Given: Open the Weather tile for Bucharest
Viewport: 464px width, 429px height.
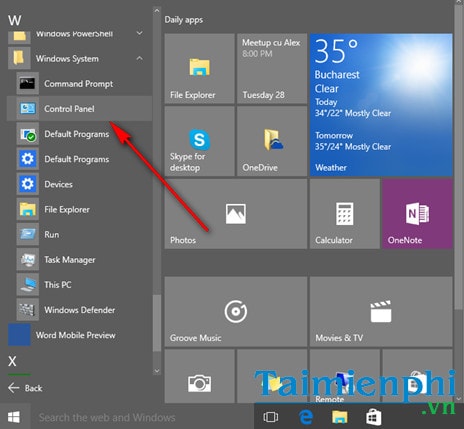Looking at the screenshot, I should (381, 105).
